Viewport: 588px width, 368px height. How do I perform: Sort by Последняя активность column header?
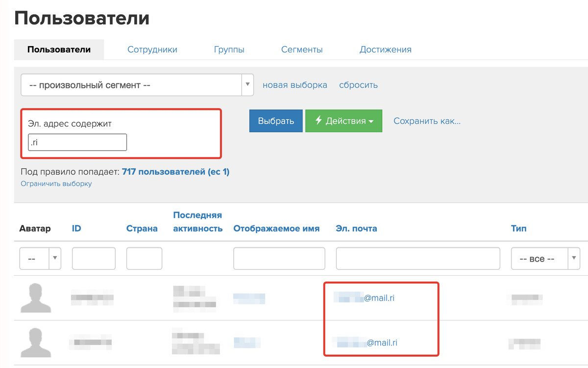point(198,222)
